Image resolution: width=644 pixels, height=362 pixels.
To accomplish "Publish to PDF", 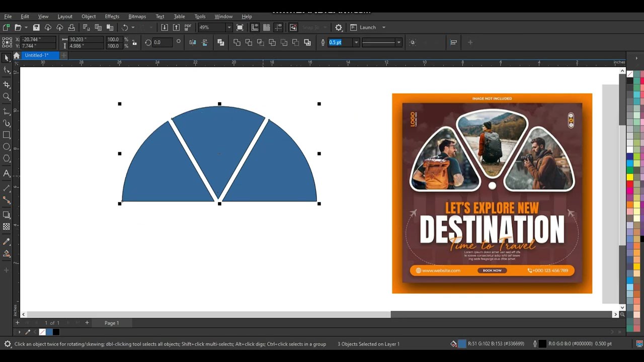I will [x=188, y=27].
